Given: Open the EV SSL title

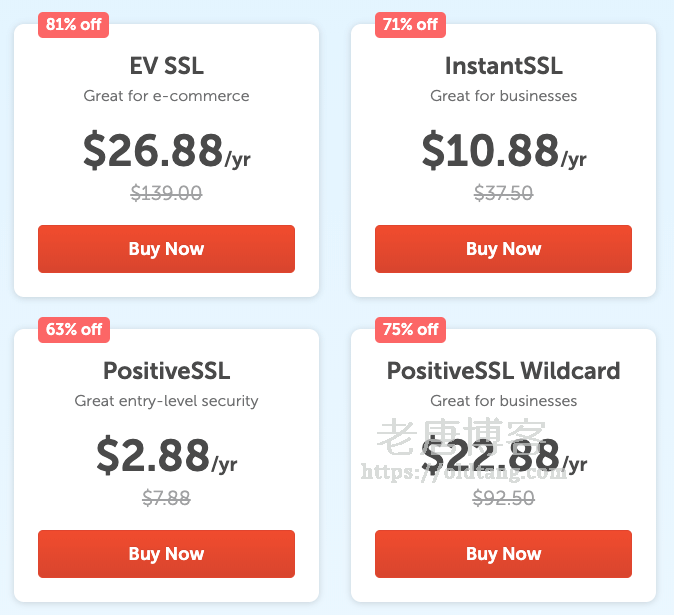Looking at the screenshot, I should (x=166, y=66).
